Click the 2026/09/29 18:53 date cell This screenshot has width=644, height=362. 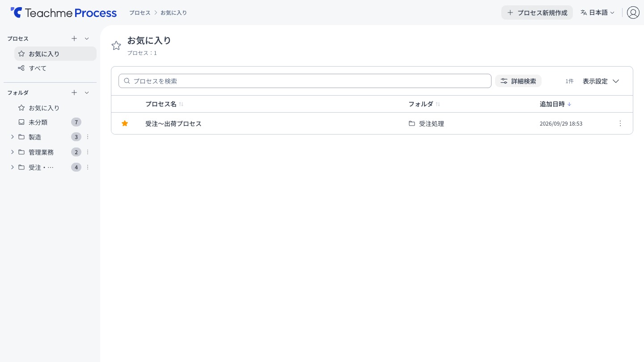point(561,123)
